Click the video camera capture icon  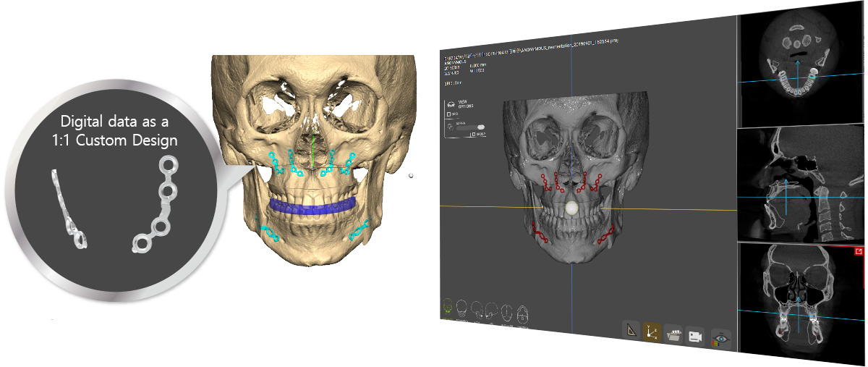click(x=695, y=336)
